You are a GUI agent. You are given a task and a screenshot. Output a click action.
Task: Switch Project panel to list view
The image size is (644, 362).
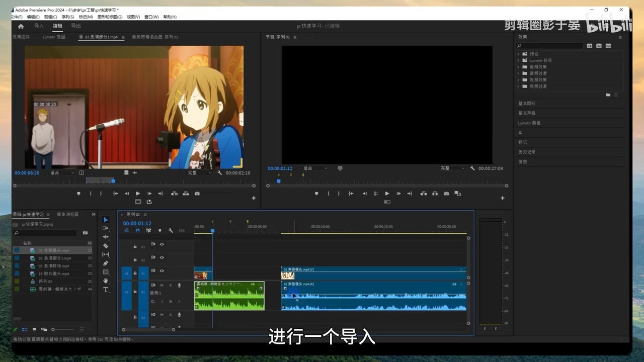coord(24,329)
